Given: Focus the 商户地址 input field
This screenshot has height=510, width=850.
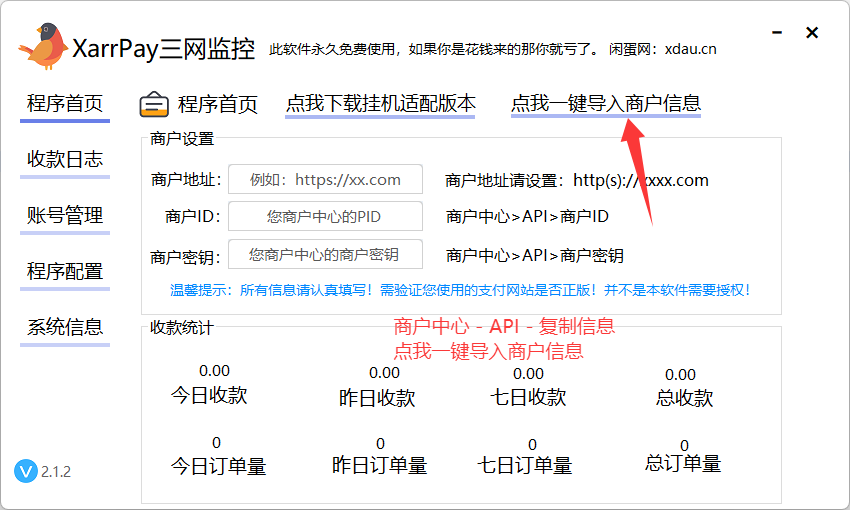Looking at the screenshot, I should point(325,180).
